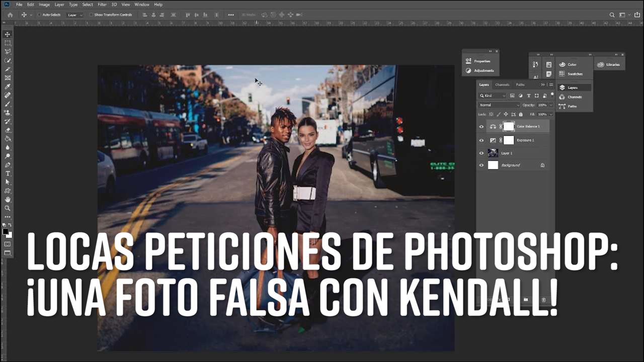
Task: Select the Rectangular Marquee tool
Action: (8, 43)
